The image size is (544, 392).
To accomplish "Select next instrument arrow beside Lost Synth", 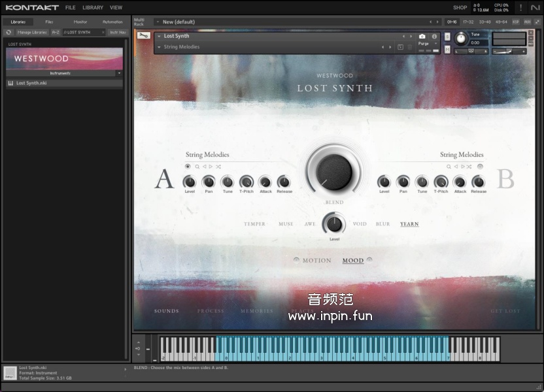I will 411,36.
